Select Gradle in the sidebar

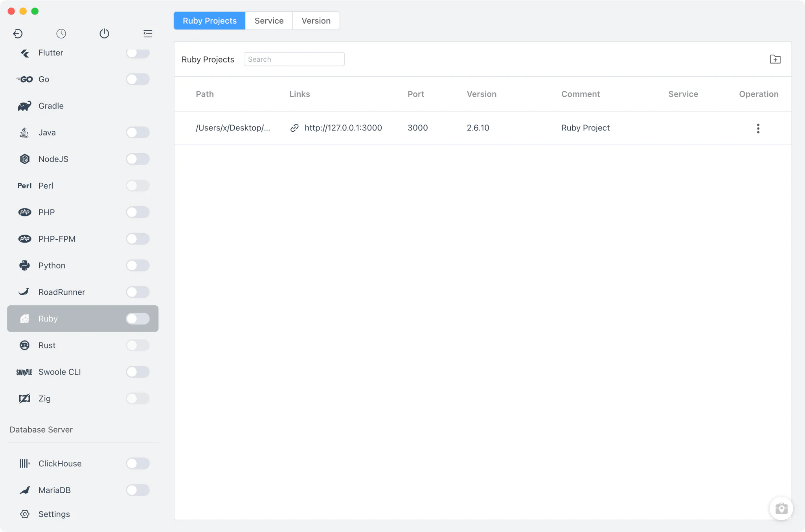point(83,106)
